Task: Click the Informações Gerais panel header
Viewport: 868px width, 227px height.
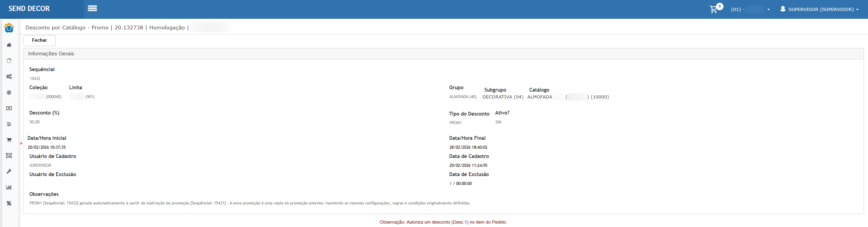Action: (51, 54)
